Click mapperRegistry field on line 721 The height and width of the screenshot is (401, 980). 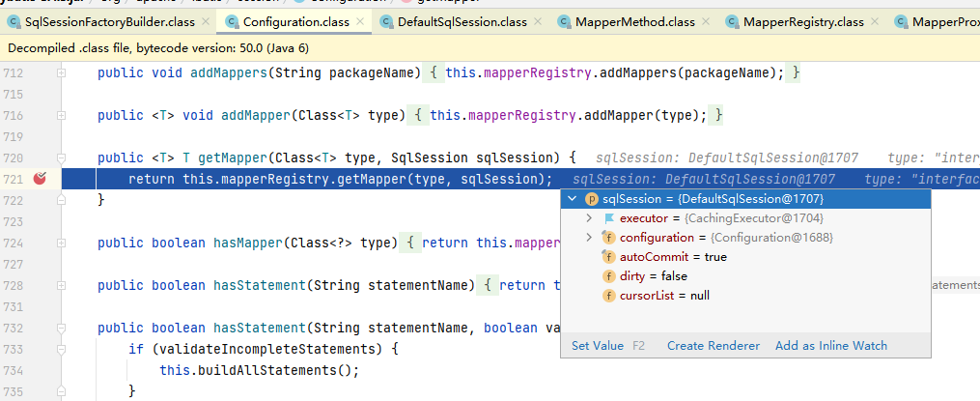(x=275, y=180)
